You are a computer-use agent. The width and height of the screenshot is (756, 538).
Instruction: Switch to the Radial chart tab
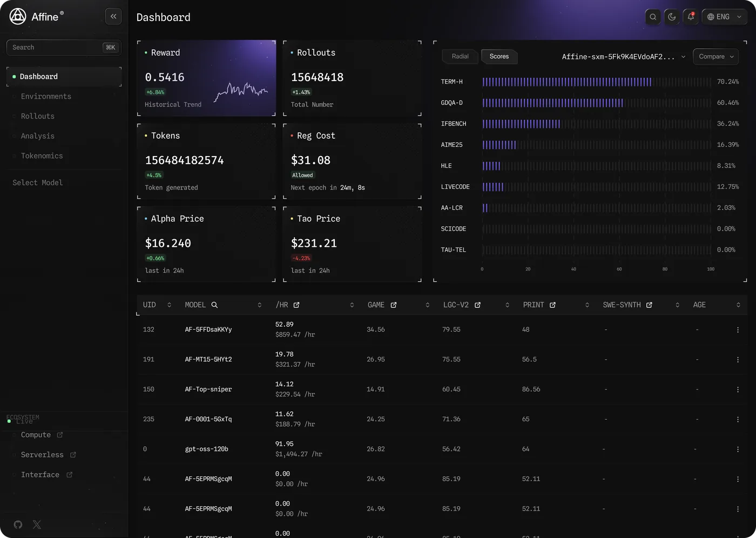[460, 57]
